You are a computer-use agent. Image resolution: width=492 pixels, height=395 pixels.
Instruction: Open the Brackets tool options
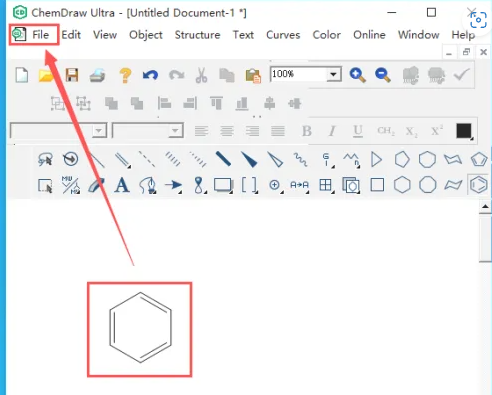(x=249, y=185)
